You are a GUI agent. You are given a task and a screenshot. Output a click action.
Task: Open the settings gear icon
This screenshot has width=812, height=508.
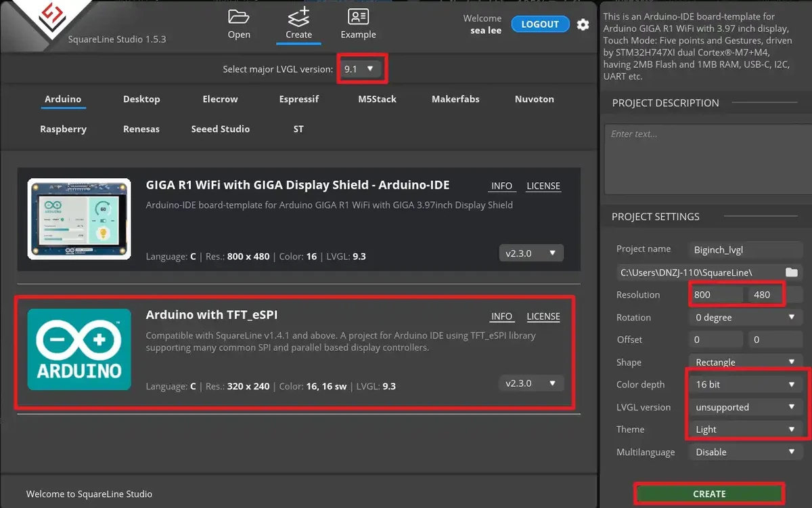click(x=583, y=24)
